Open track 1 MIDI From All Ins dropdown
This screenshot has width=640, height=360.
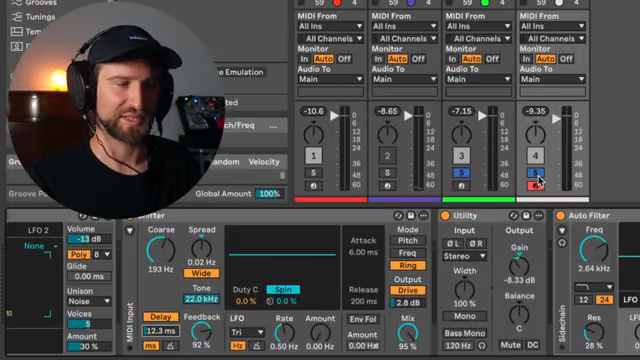330,26
